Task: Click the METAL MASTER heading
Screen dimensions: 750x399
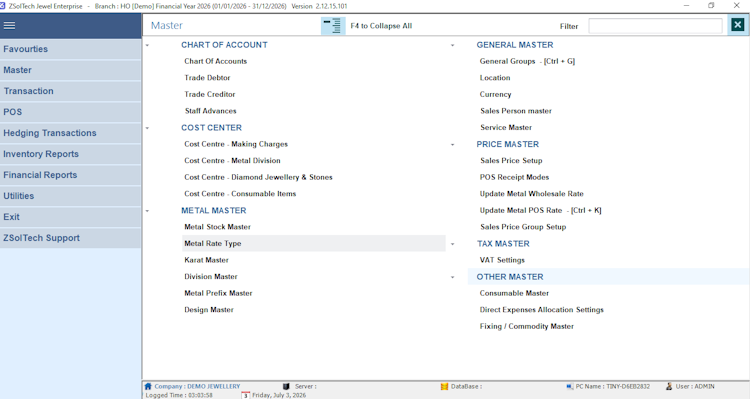Action: click(214, 211)
